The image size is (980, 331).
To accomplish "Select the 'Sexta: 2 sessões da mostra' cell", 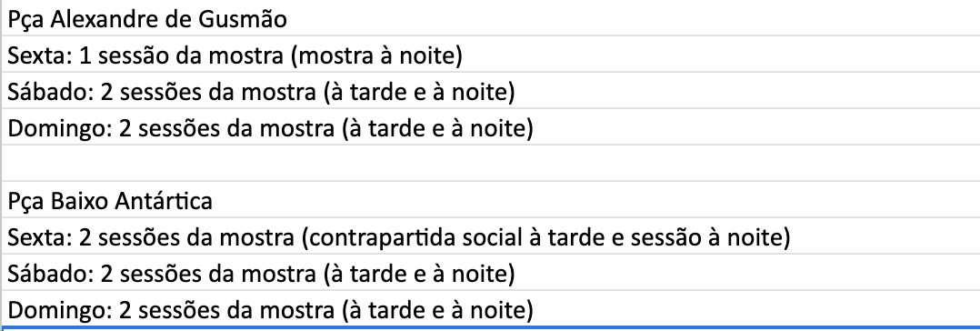I will pos(490,236).
